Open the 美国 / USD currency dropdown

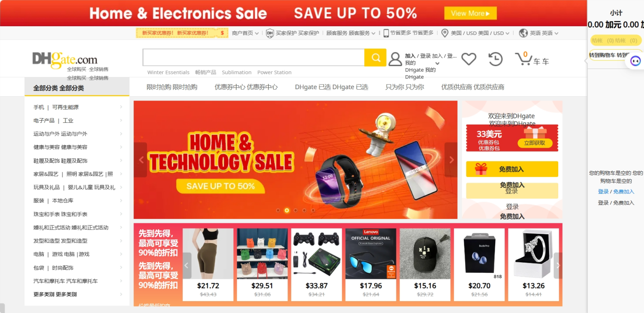click(x=476, y=33)
